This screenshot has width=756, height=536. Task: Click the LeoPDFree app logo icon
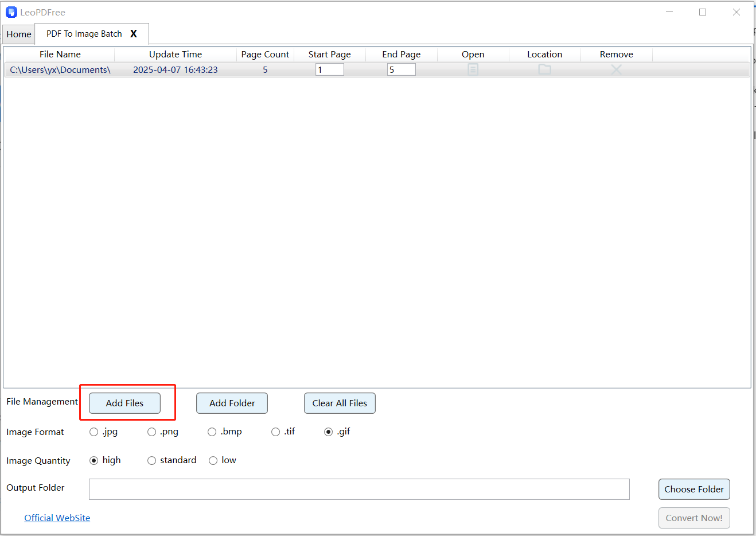pyautogui.click(x=11, y=12)
